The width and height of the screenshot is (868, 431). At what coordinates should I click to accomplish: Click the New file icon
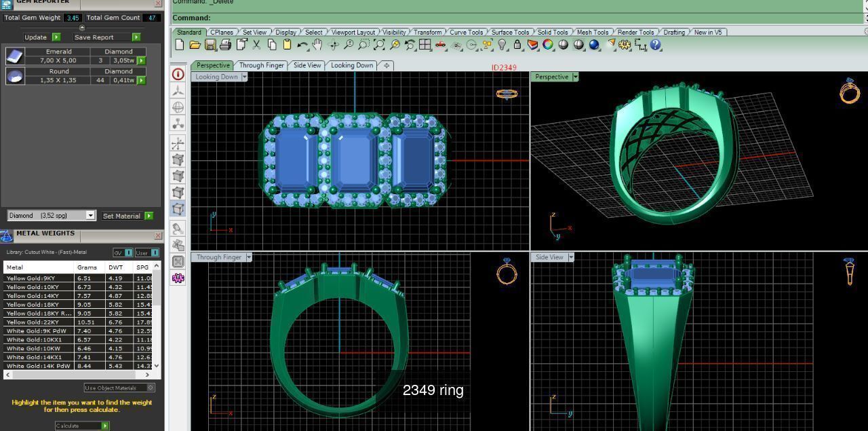[x=179, y=45]
